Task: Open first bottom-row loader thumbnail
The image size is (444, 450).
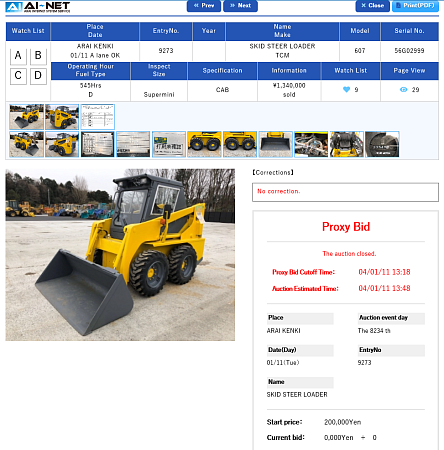Action: click(27, 144)
